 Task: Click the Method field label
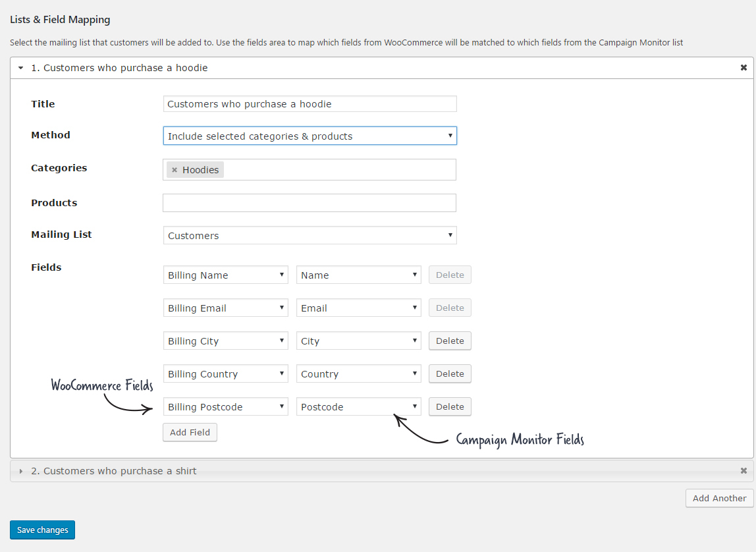point(51,135)
